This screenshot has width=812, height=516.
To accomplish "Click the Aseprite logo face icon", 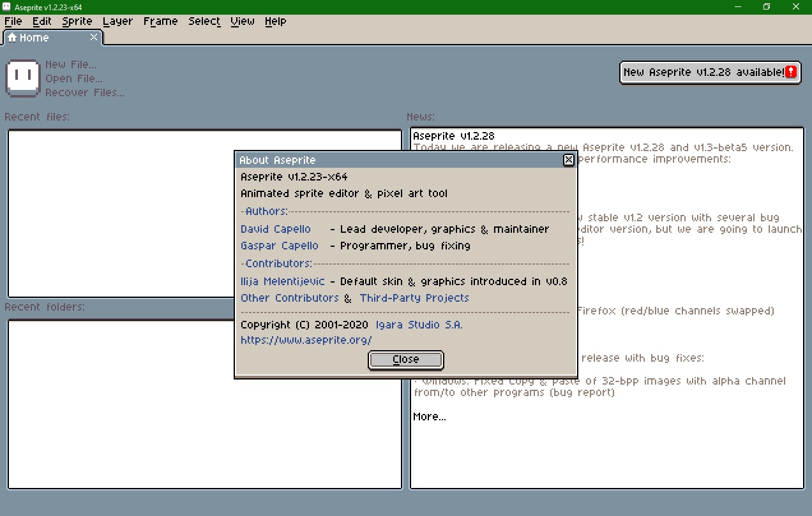I will [23, 78].
